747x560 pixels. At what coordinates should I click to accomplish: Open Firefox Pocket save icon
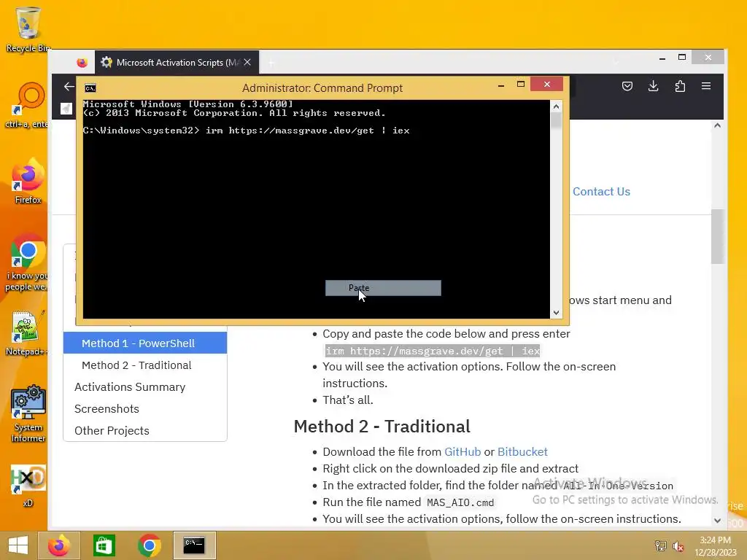tap(627, 86)
